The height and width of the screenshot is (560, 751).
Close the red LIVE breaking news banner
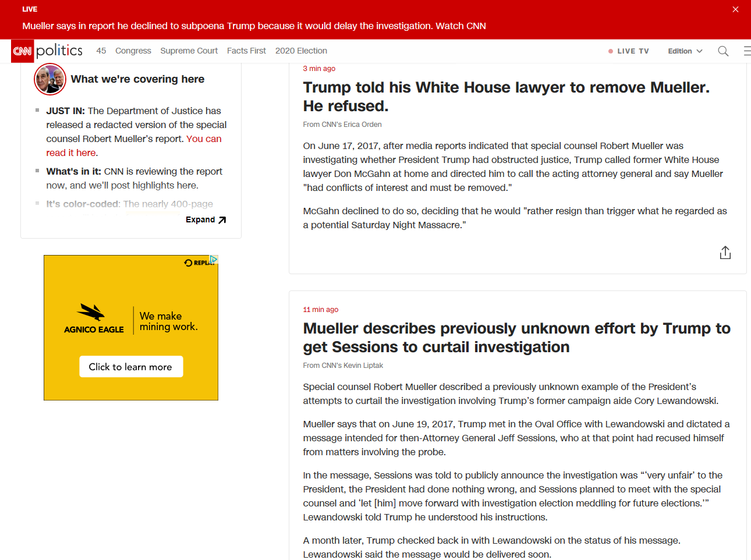point(735,9)
